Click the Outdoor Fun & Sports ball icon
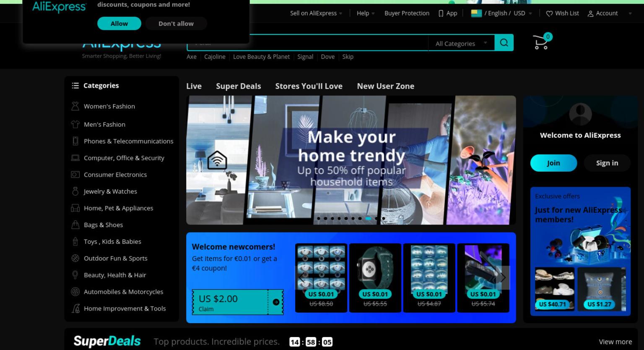 click(75, 258)
